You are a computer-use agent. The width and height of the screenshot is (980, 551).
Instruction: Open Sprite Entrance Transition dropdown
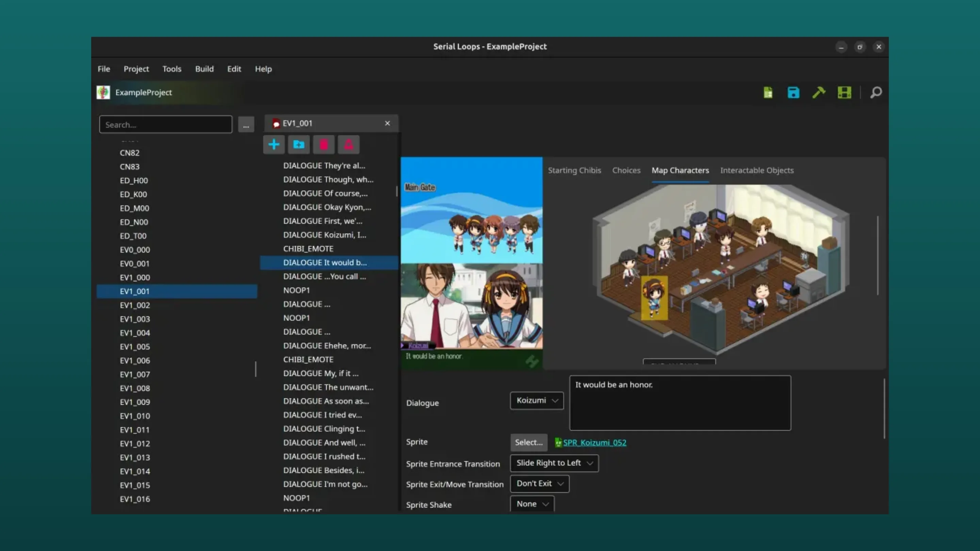(554, 463)
